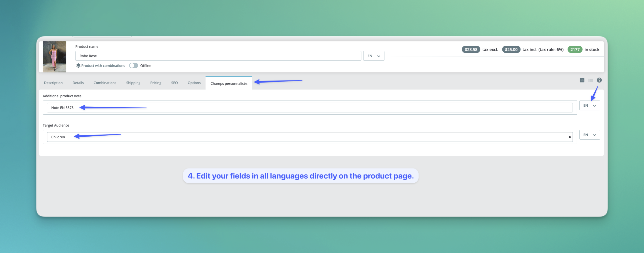Click the product list icon

(590, 80)
